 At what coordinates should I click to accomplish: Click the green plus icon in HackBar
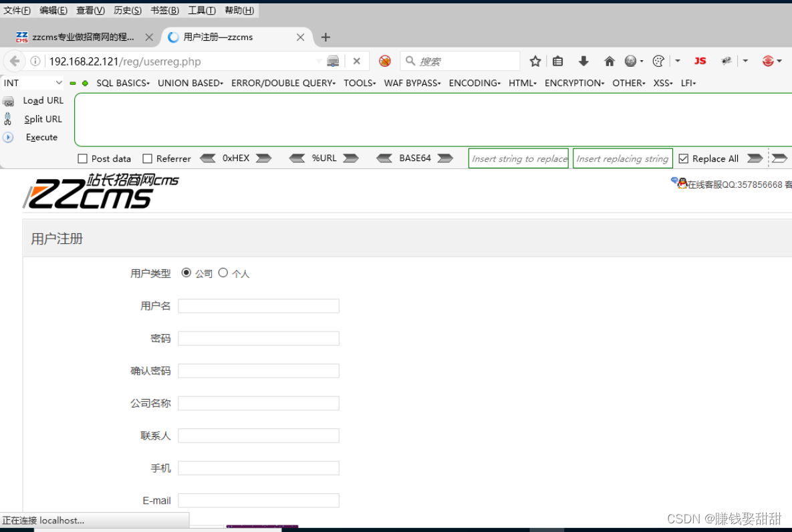coord(85,84)
